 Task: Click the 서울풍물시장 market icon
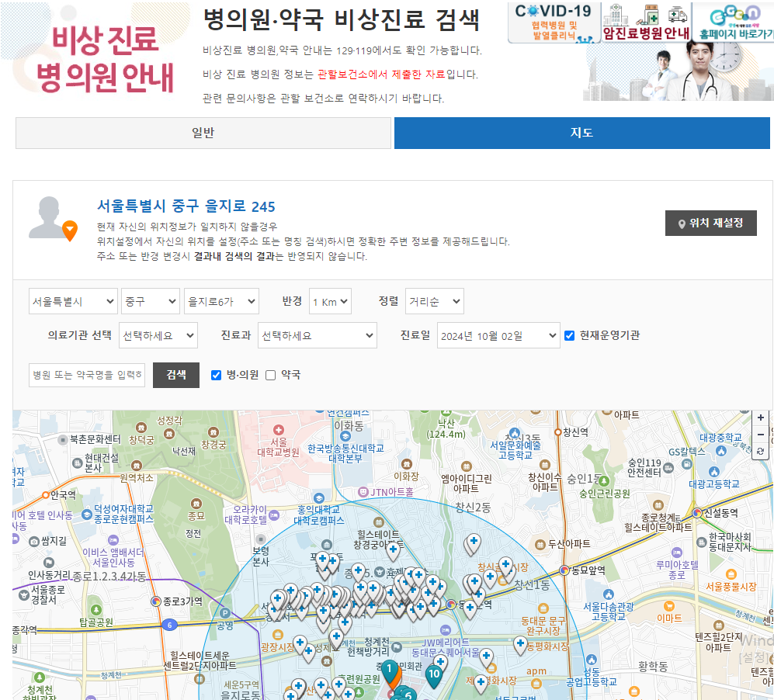tap(731, 574)
